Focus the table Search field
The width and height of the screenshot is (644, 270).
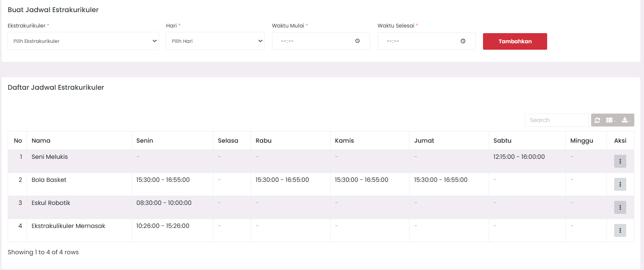(x=556, y=120)
